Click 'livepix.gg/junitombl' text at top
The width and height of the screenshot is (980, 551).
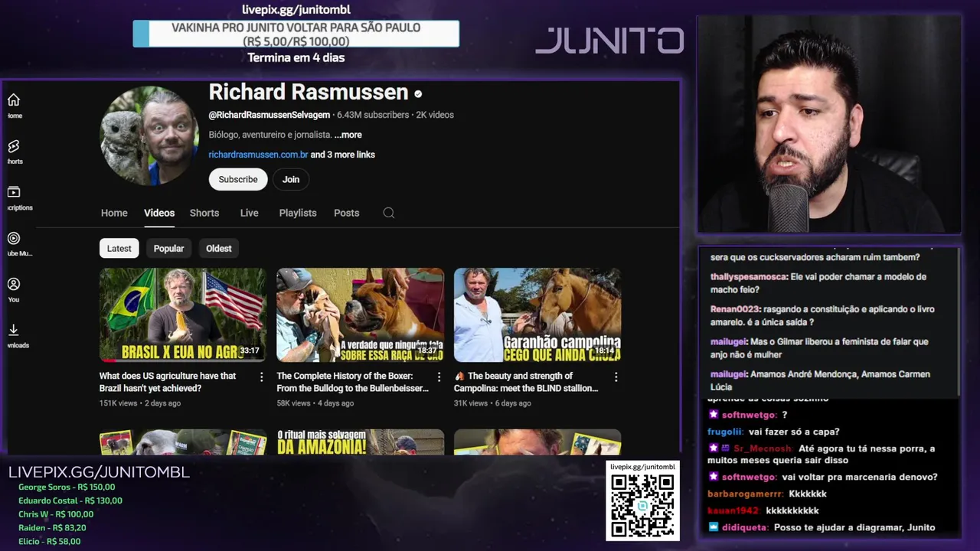[x=296, y=9]
